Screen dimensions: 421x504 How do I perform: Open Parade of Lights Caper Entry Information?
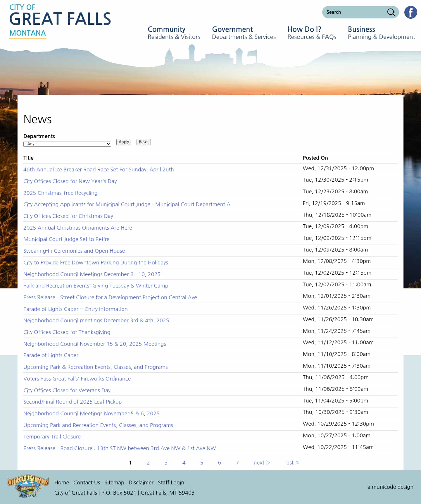tap(75, 309)
